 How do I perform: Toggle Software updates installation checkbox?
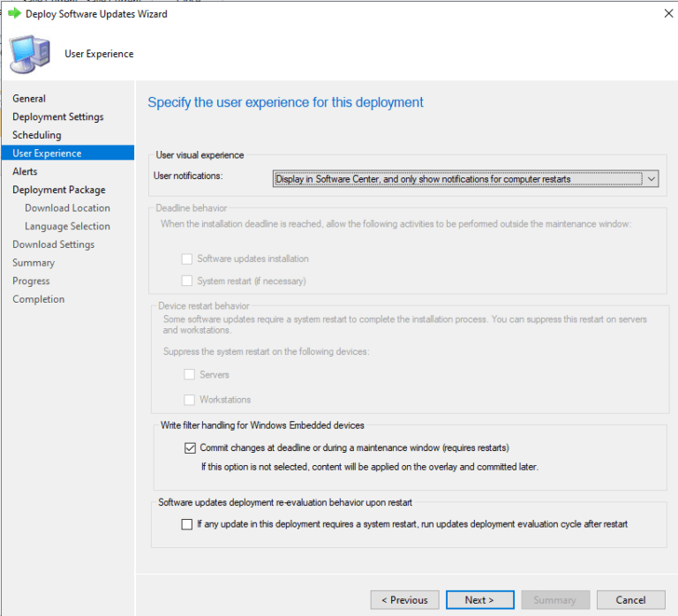(x=187, y=259)
